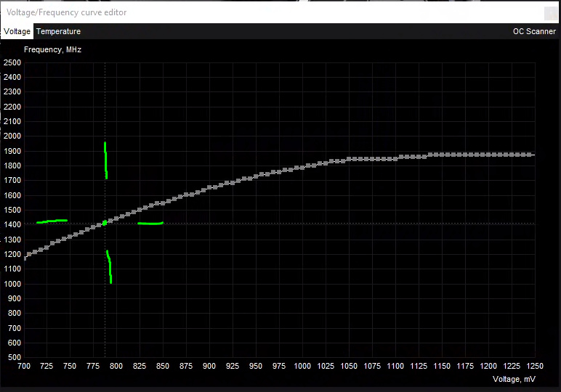
Task: Click the "Voltage/Frequency curve editor" window title
Action: coord(67,12)
